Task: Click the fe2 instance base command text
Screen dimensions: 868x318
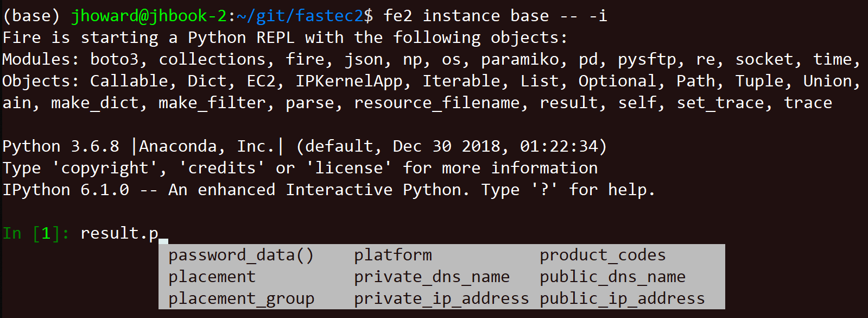Action: (x=466, y=16)
